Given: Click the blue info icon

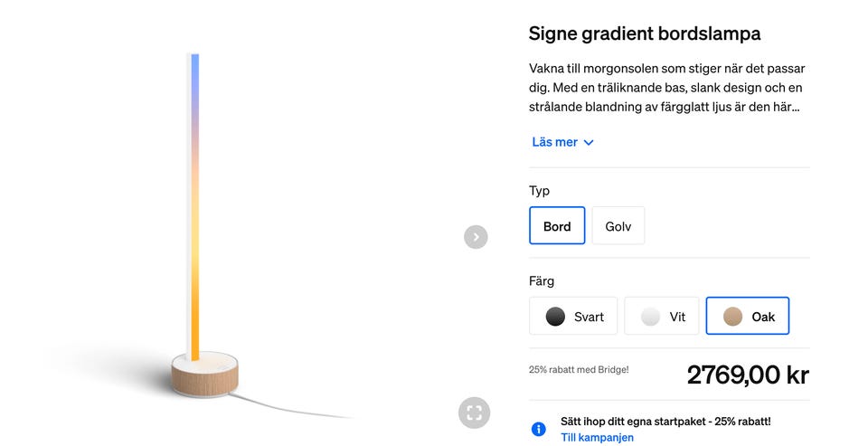Looking at the screenshot, I should point(539,429).
